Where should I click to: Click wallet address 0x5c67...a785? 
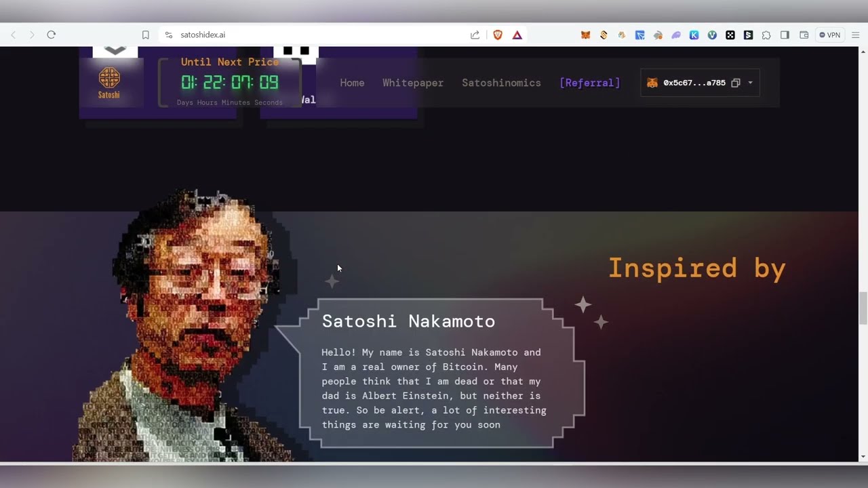coord(694,83)
